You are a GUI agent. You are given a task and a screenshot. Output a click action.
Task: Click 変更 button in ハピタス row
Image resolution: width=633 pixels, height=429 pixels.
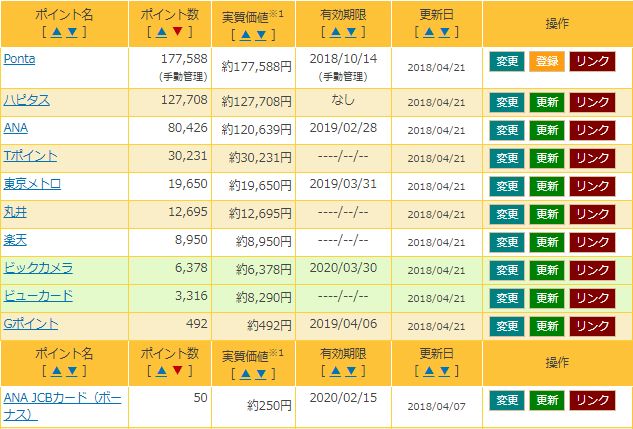pos(507,102)
